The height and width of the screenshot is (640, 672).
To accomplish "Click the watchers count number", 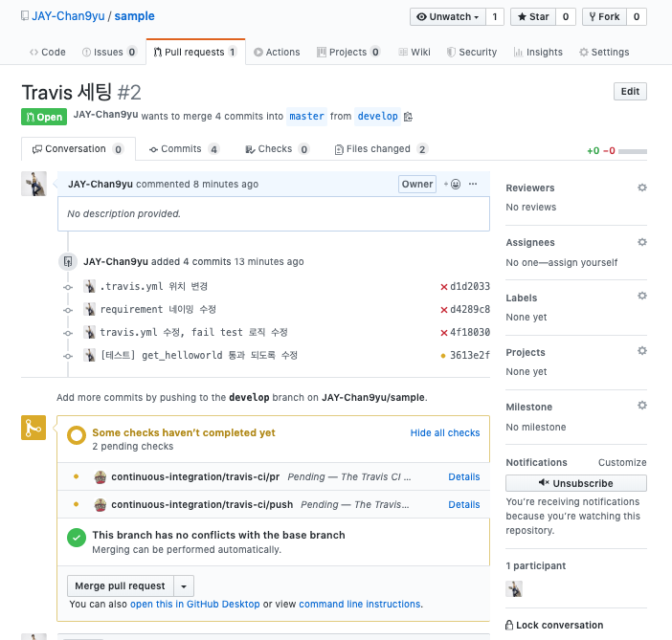I will (495, 16).
